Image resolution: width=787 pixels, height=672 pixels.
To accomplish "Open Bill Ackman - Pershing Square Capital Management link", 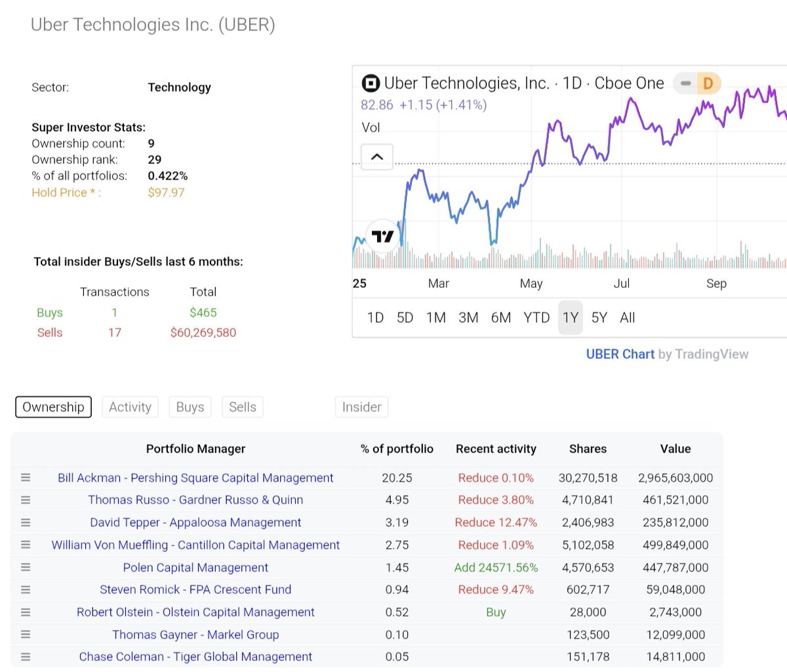I will (195, 478).
